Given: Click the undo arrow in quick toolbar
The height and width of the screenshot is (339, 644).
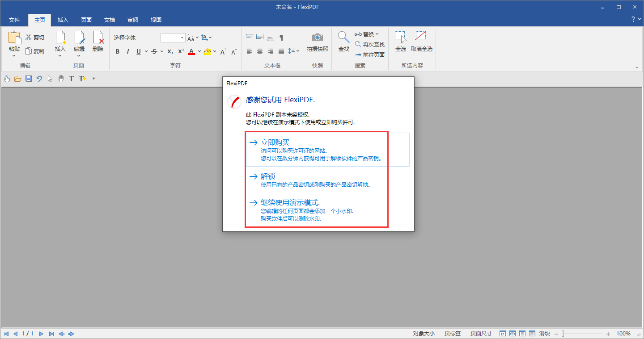Looking at the screenshot, I should pos(39,79).
